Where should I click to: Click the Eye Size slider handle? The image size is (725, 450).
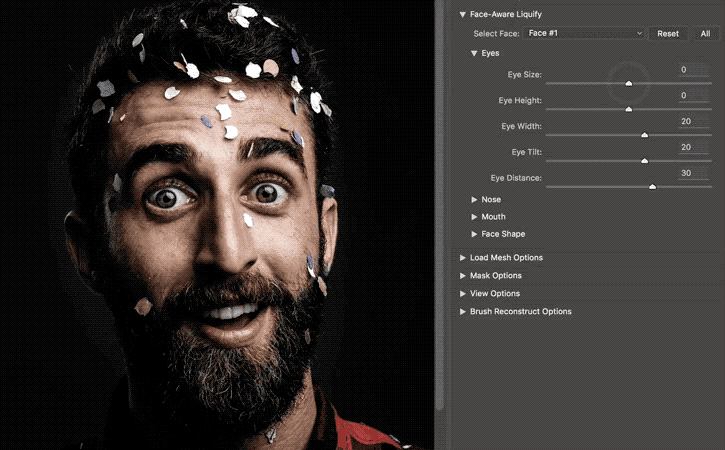click(629, 84)
